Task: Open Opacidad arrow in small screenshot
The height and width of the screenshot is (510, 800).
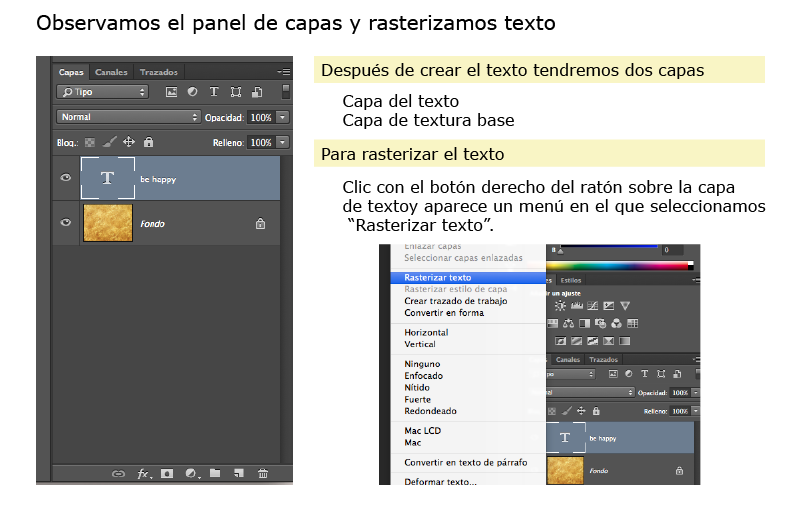Action: pos(695,393)
